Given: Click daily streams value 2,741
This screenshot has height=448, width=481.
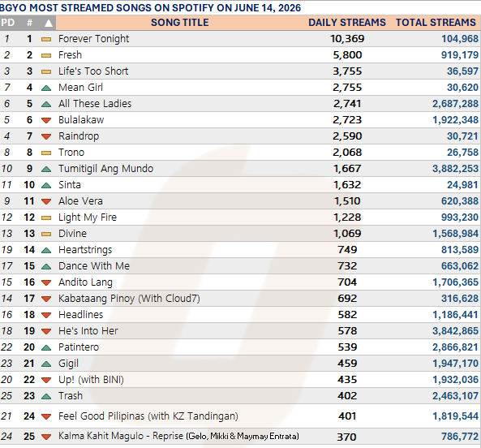Looking at the screenshot, I should pos(347,104).
